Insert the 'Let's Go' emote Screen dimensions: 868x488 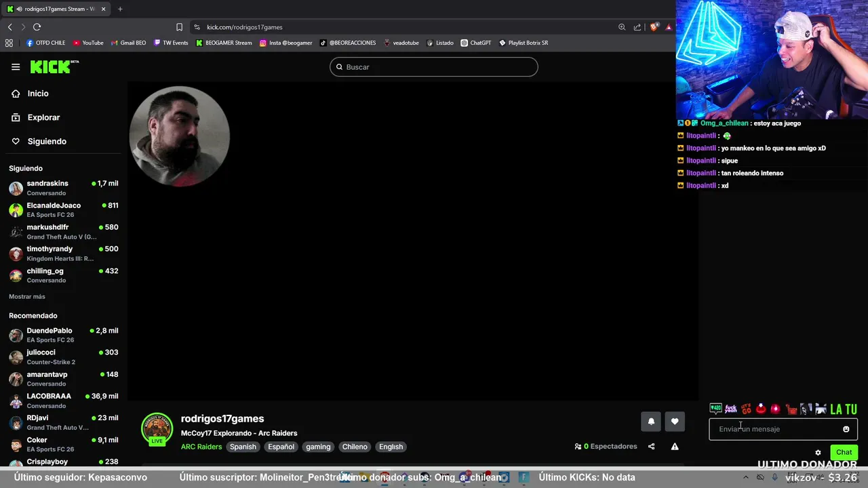pyautogui.click(x=746, y=409)
